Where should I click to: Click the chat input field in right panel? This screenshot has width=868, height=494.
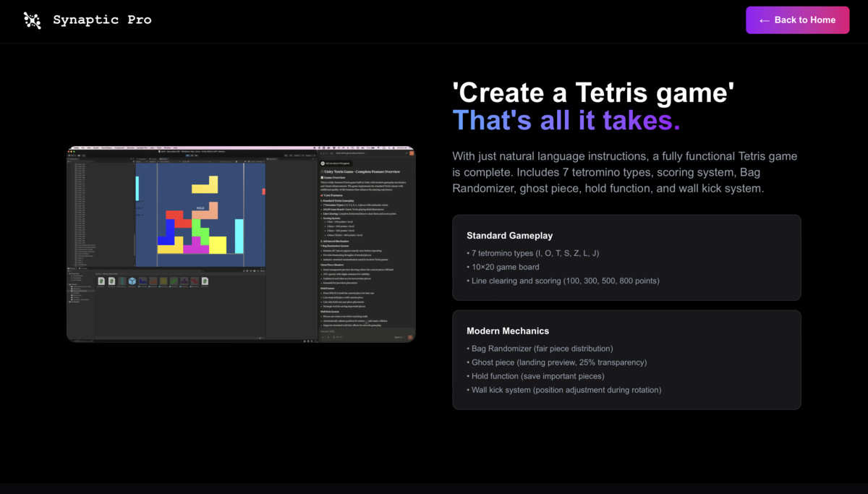(x=362, y=331)
